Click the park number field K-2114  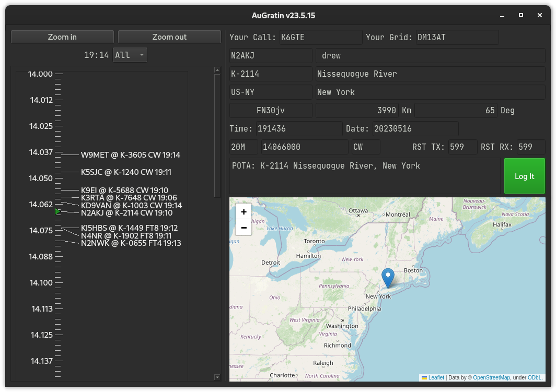point(271,74)
